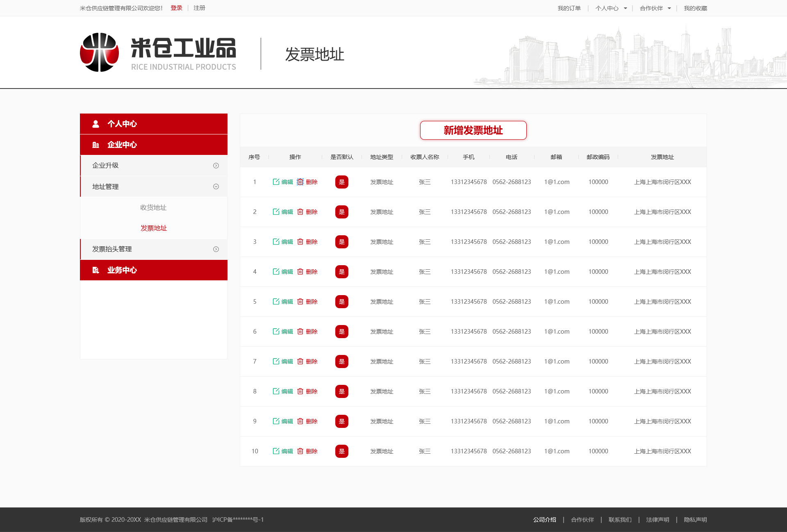Click 联系我们 in the footer
This screenshot has width=787, height=532.
(x=620, y=520)
